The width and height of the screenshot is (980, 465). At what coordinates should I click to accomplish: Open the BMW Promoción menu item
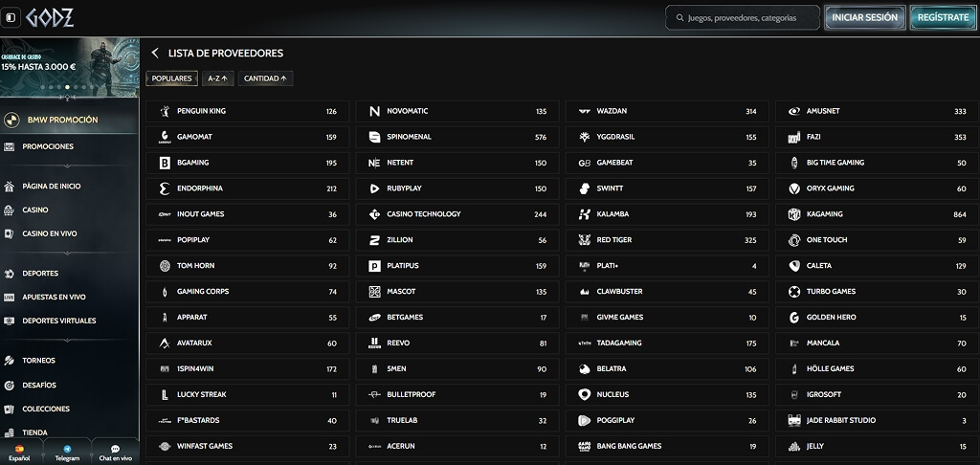(x=69, y=120)
